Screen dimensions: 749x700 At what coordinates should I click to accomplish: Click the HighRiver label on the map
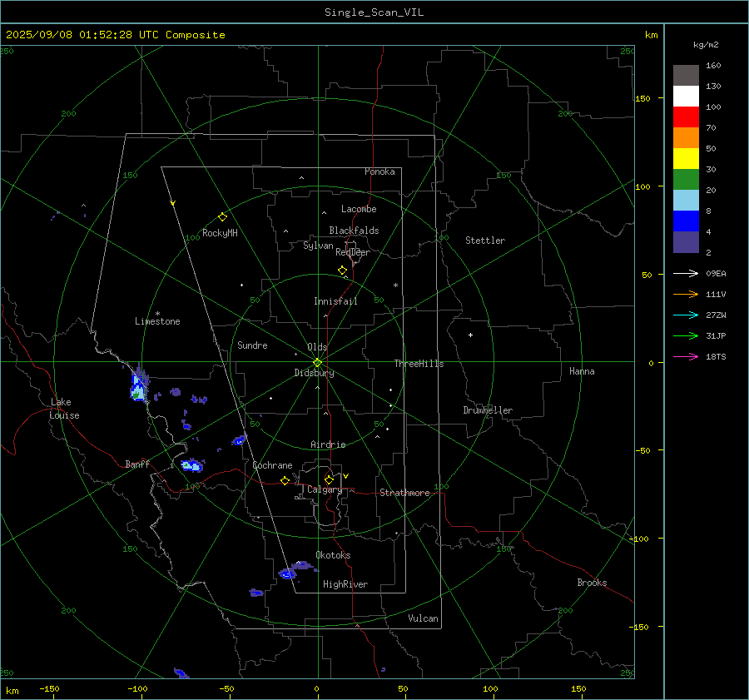point(345,584)
